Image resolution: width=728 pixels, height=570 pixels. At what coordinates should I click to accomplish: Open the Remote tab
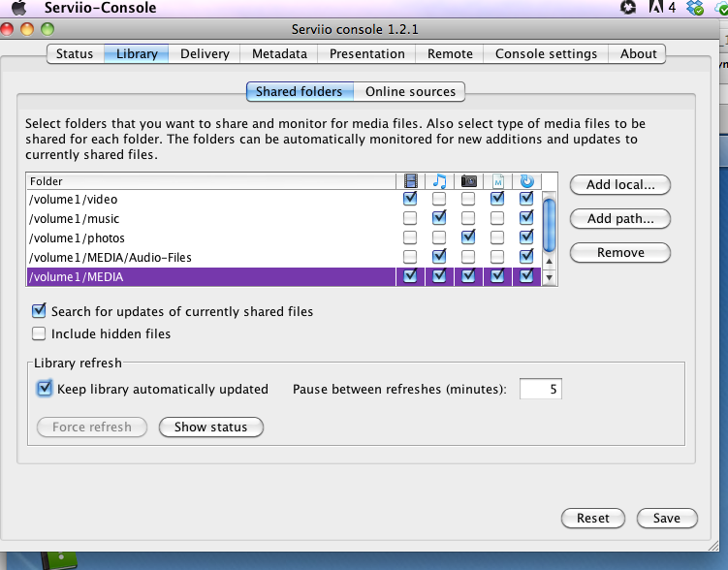450,54
